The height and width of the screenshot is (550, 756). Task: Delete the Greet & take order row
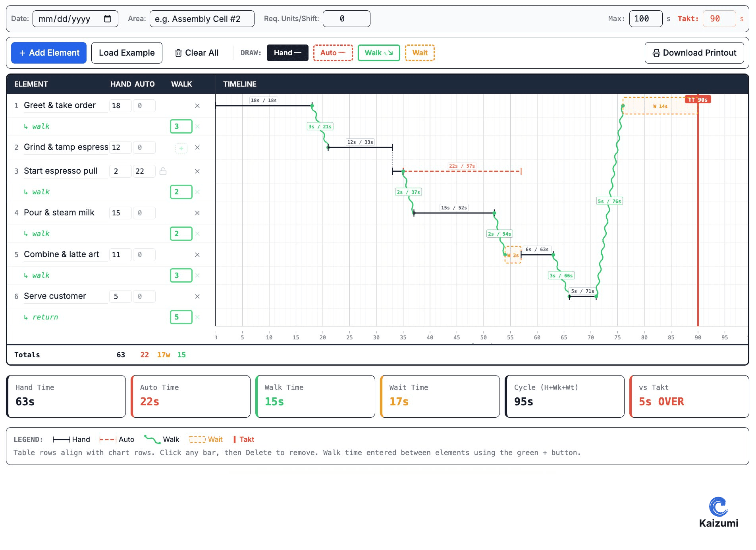coord(197,106)
